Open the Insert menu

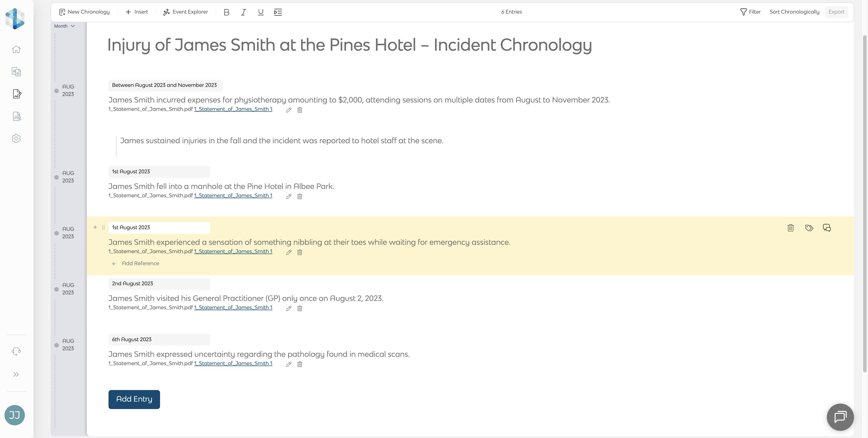tap(137, 12)
